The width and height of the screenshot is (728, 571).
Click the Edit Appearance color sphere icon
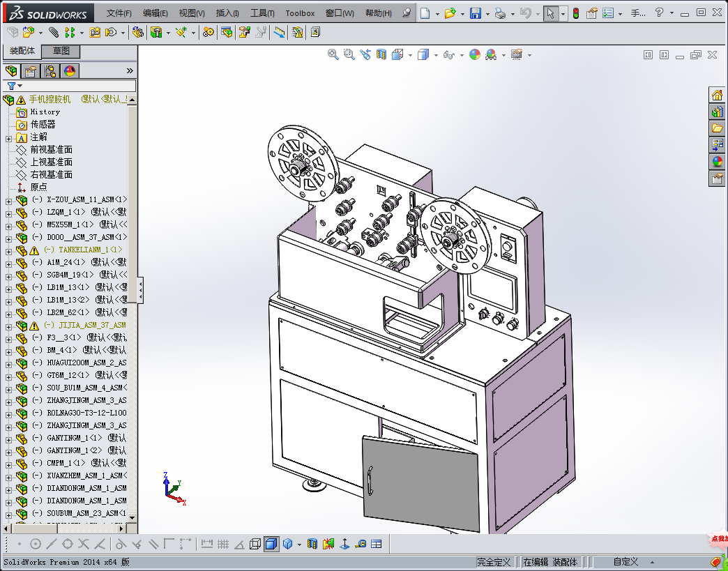pos(475,55)
